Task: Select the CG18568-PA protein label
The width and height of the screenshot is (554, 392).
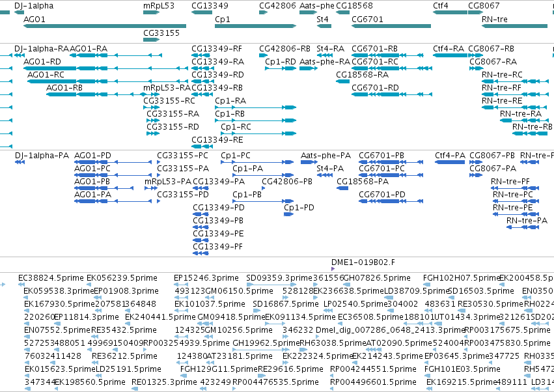Action: [363, 182]
